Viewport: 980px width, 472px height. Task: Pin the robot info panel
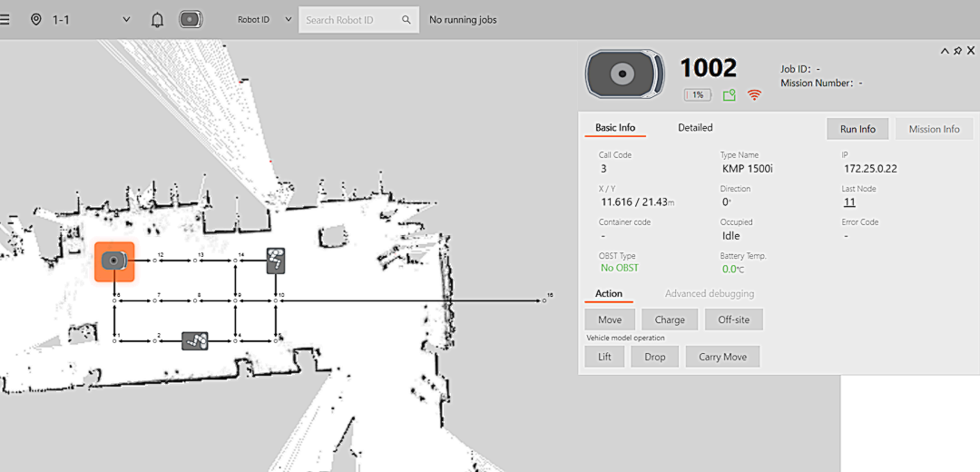[957, 51]
